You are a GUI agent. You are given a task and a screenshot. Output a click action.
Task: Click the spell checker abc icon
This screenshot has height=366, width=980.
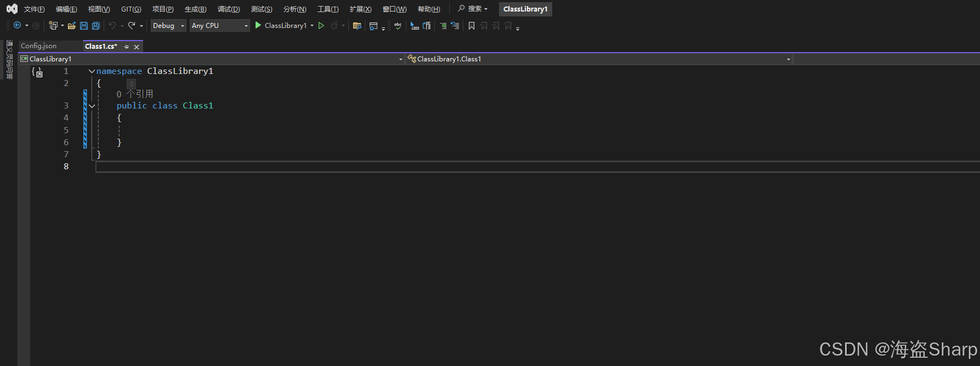[398, 26]
